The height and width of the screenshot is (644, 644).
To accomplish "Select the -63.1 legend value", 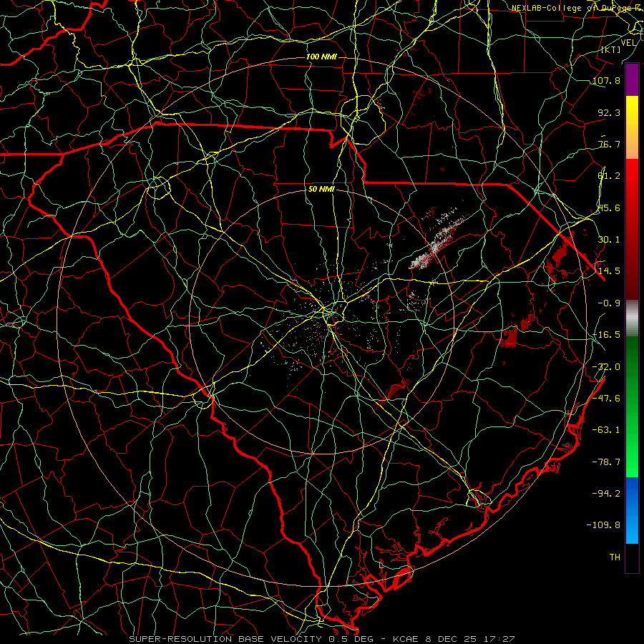I will tap(606, 430).
